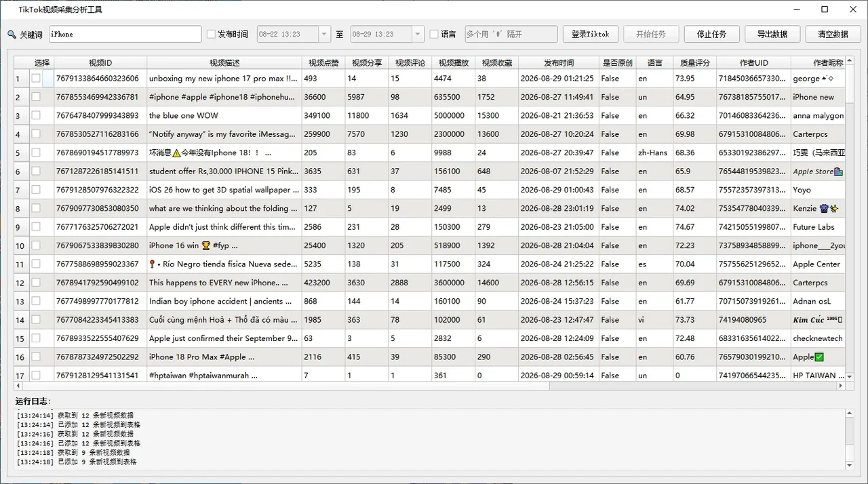Viewport: 868px width, 484px height.
Task: Tick the checkbox for 'the blue one WOW' row
Action: 36,115
